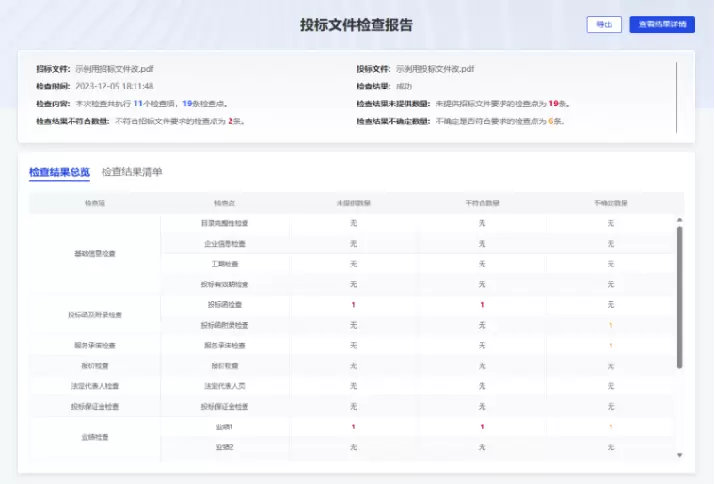Screen dimensions: 715x484
Task: Click the 示例用投标文件改.pdf bid file name
Action: tap(434, 69)
